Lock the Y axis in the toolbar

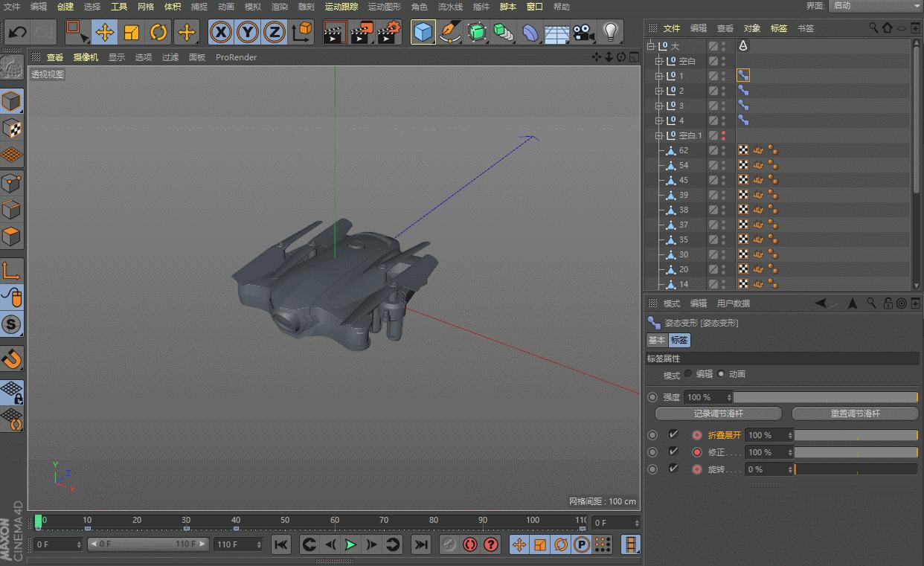pyautogui.click(x=248, y=32)
